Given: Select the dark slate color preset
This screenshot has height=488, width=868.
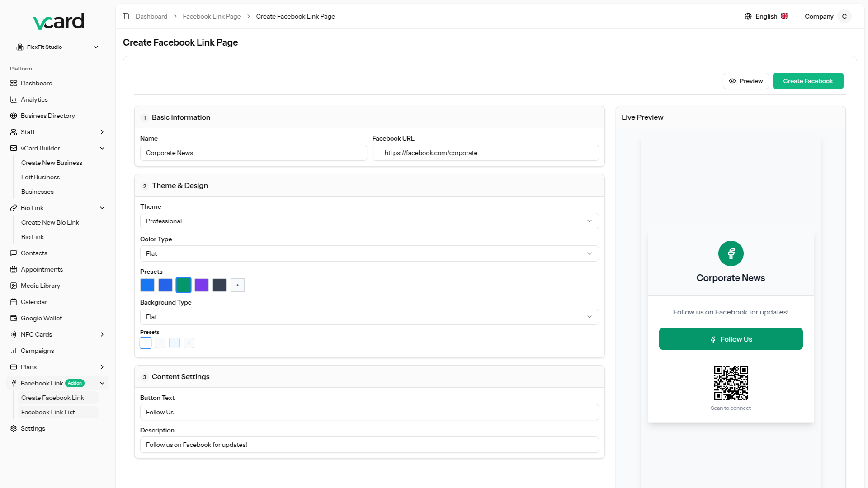Looking at the screenshot, I should point(220,285).
